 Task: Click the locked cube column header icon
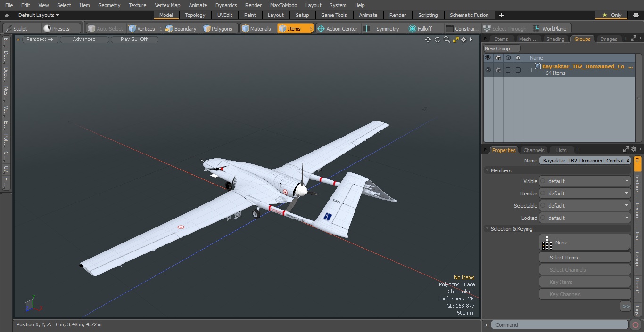[518, 58]
